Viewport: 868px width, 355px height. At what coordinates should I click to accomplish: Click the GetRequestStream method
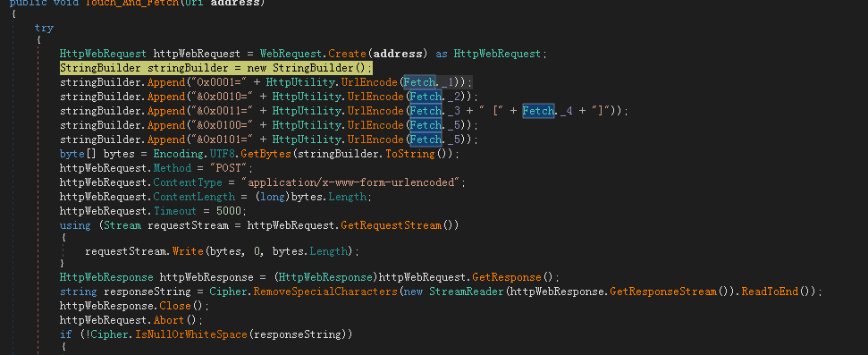click(x=391, y=225)
